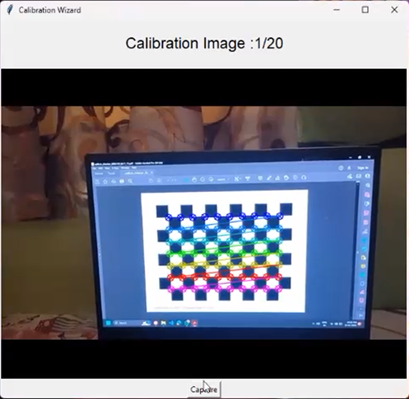Click the Calibration Image 1/20 heading
The width and height of the screenshot is (409, 399).
pyautogui.click(x=204, y=43)
